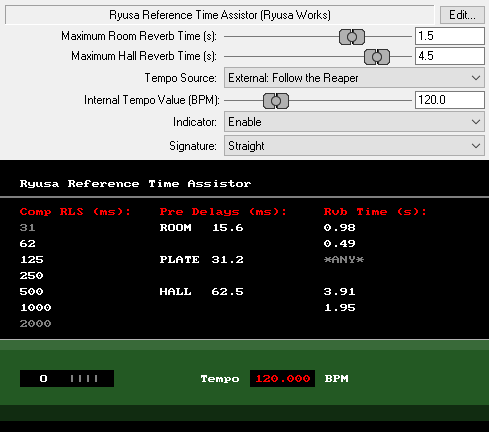Click the white 'Tempo' label in green bar
This screenshot has width=489, height=432.
[x=220, y=379]
